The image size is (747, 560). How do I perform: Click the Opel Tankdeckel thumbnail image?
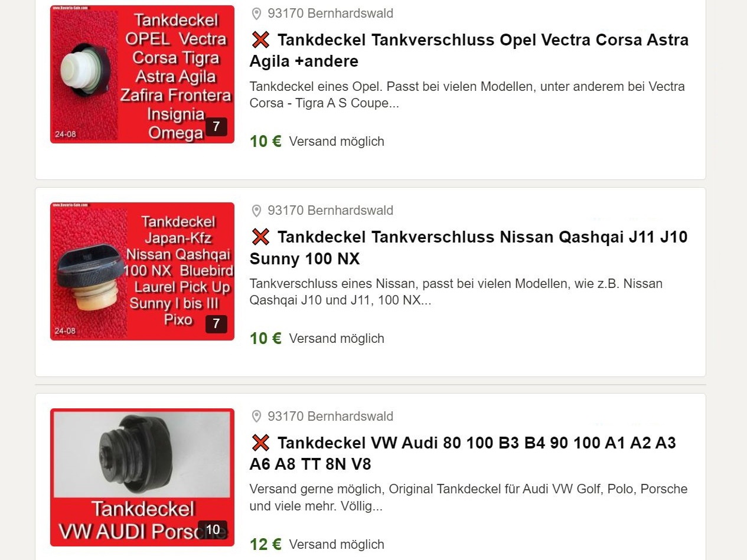click(142, 74)
